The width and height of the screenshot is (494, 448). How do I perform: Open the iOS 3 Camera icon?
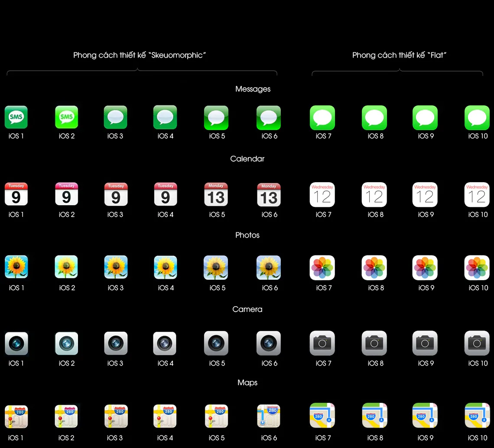coord(116,343)
